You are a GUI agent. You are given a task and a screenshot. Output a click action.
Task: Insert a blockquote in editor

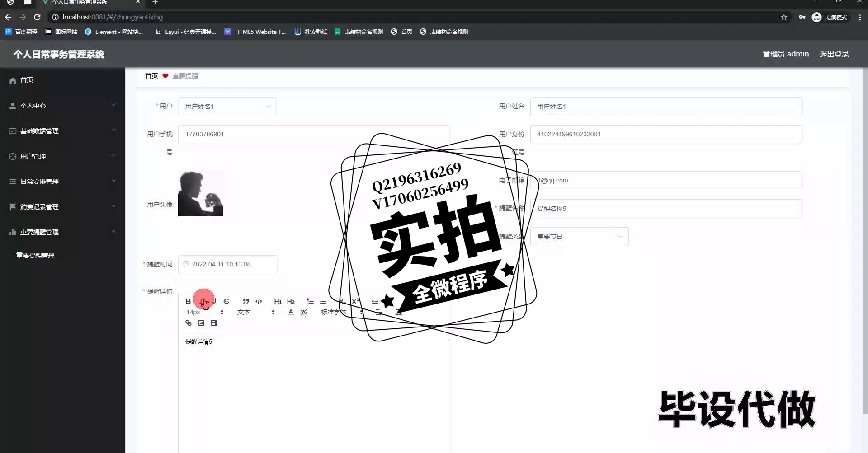[246, 301]
